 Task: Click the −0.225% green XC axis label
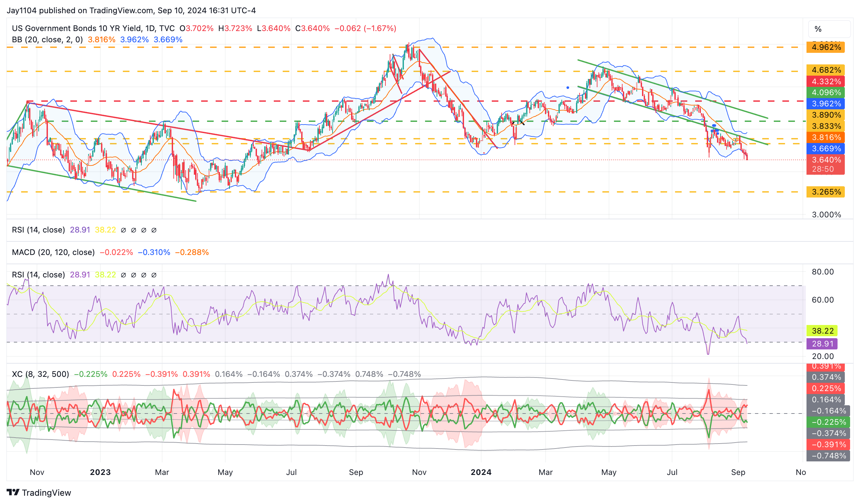pos(828,422)
